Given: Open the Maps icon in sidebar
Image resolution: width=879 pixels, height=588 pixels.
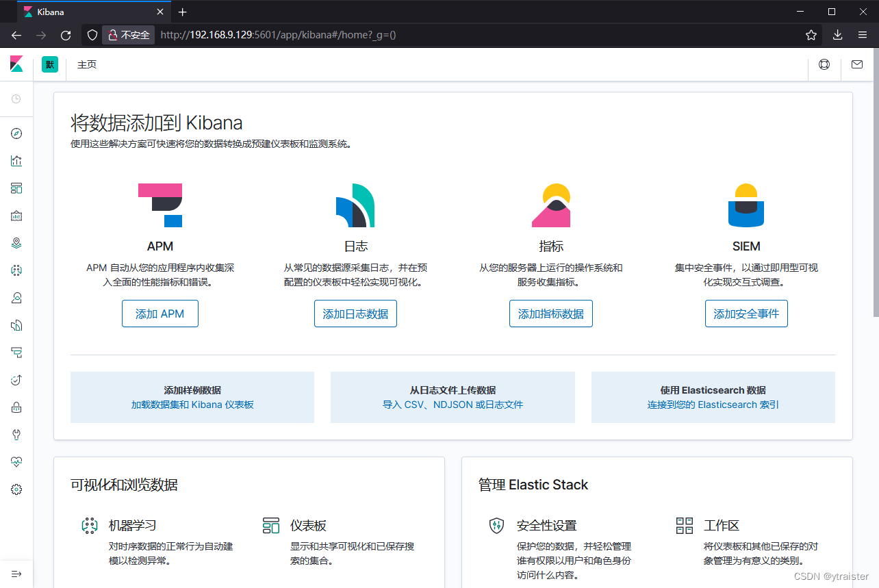Looking at the screenshot, I should (16, 243).
